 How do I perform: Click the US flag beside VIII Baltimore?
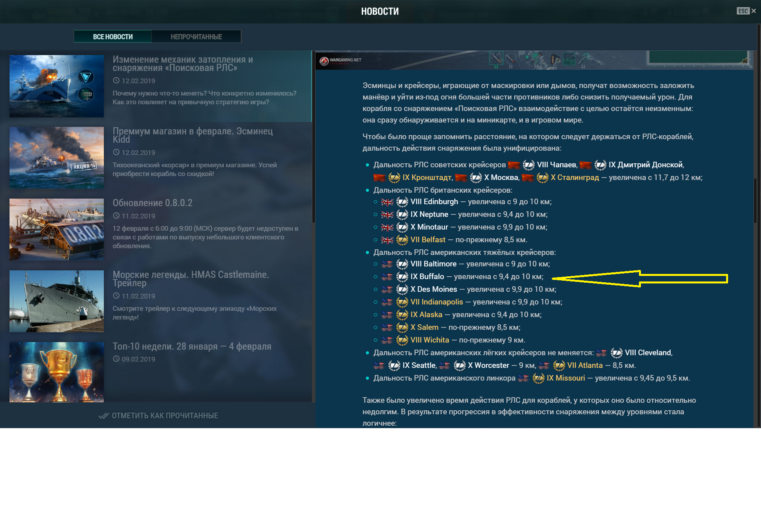(x=387, y=264)
